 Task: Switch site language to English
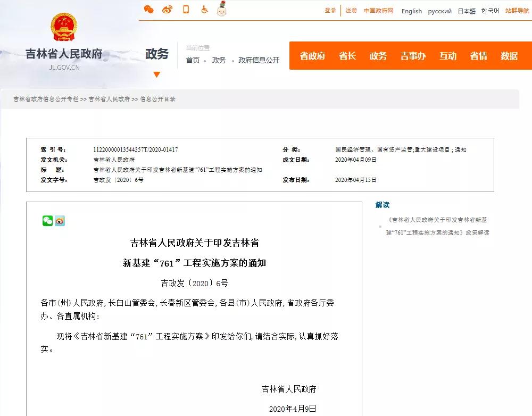[411, 11]
